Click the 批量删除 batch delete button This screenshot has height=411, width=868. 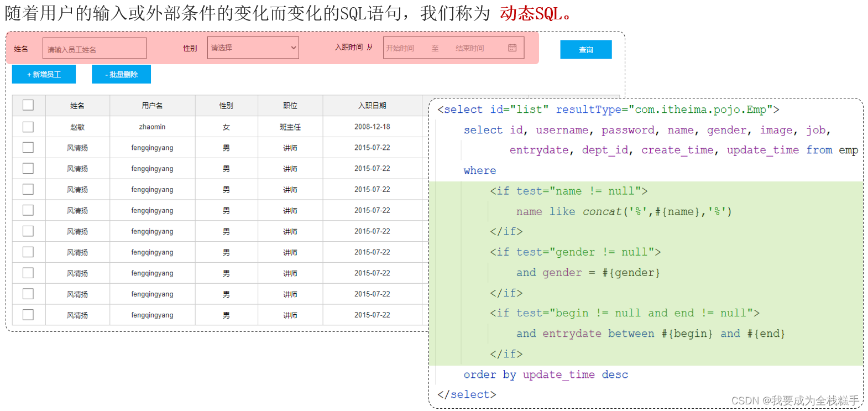(121, 75)
